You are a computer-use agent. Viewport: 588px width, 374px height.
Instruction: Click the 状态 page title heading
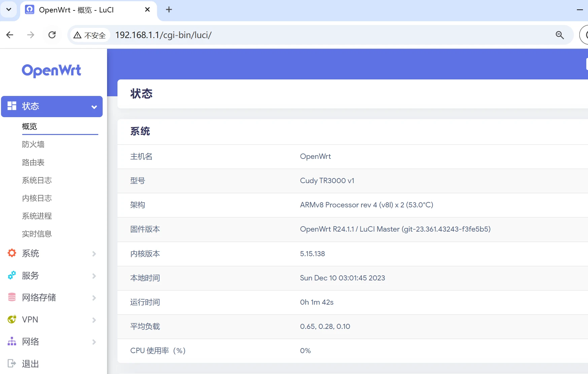coord(141,94)
